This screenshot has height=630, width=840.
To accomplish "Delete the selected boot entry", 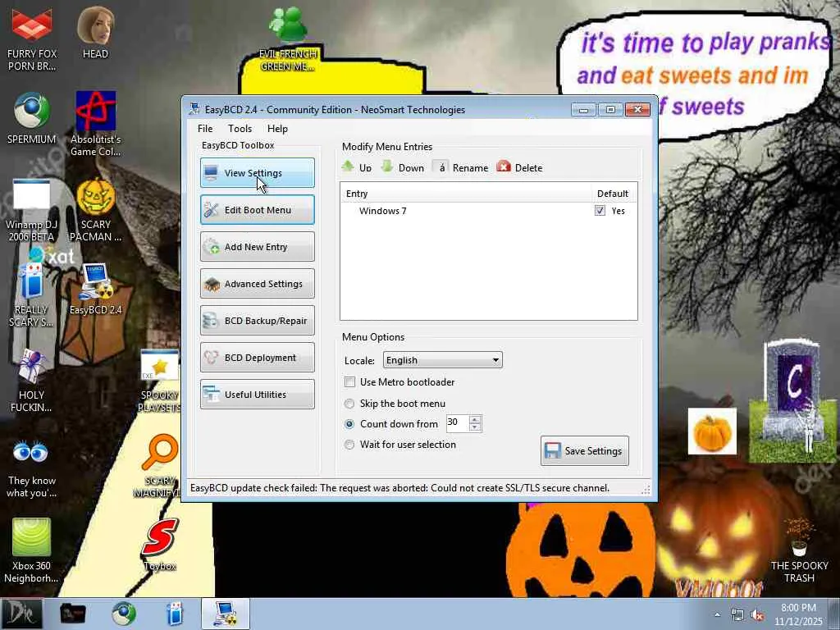I will click(519, 167).
